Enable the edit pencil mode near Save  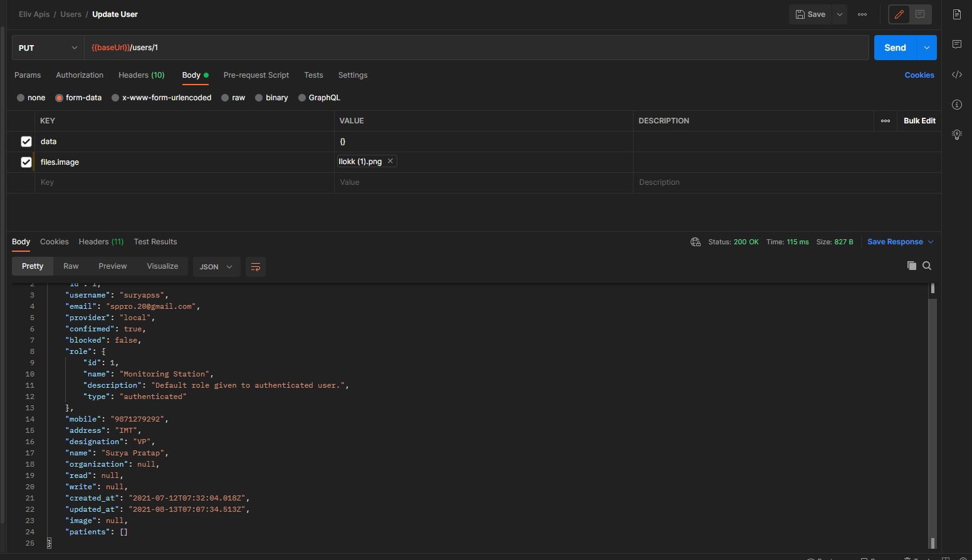(x=899, y=14)
